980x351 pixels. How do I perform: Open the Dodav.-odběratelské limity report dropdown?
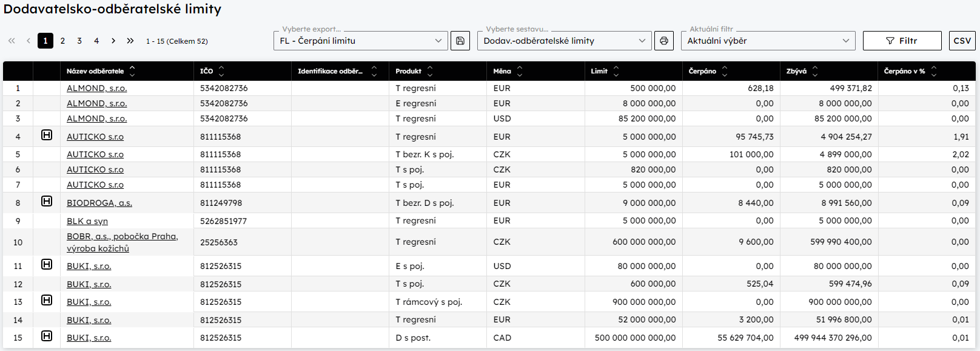[565, 41]
